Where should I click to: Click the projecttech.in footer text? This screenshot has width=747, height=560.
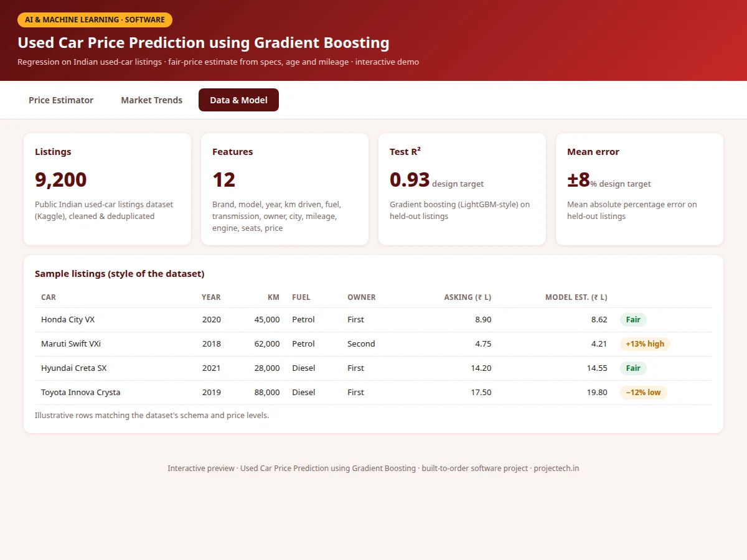(557, 469)
